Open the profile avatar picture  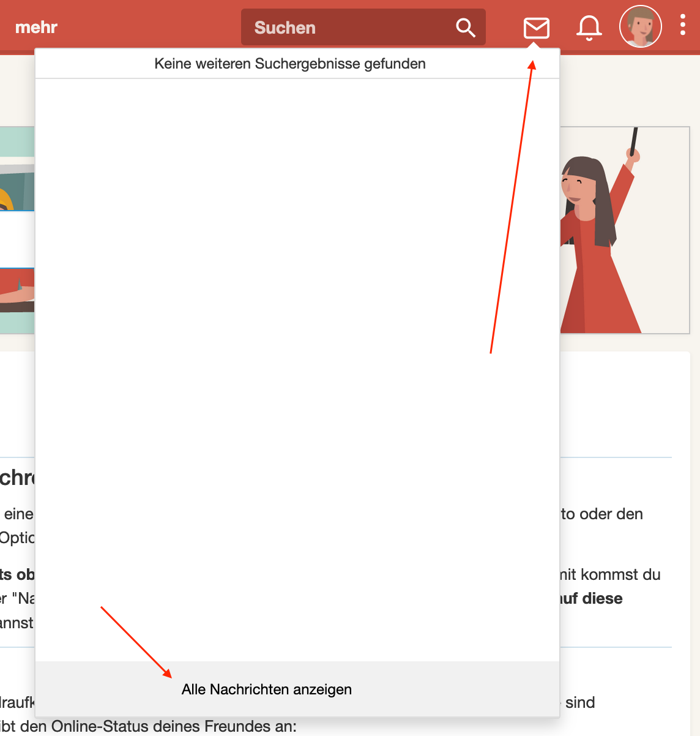(640, 27)
